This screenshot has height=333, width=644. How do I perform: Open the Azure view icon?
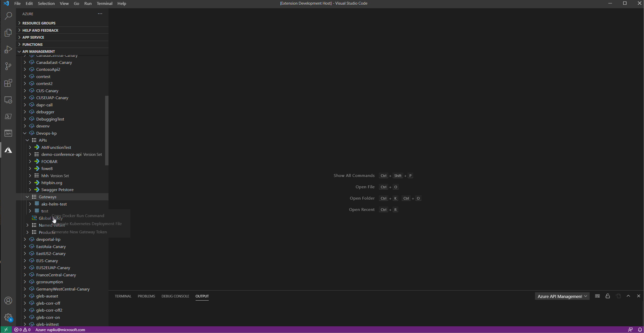tap(8, 150)
